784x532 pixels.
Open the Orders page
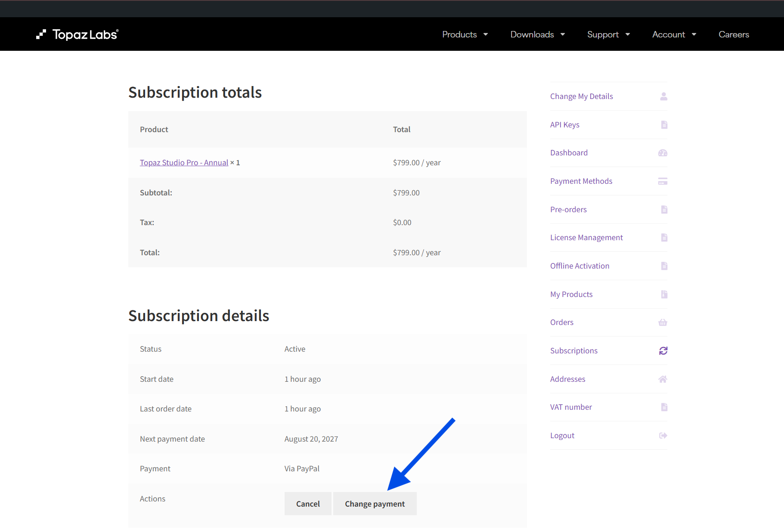coord(561,322)
